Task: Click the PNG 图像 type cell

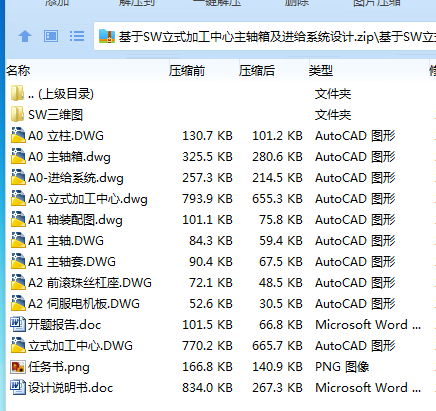Action: [x=342, y=367]
